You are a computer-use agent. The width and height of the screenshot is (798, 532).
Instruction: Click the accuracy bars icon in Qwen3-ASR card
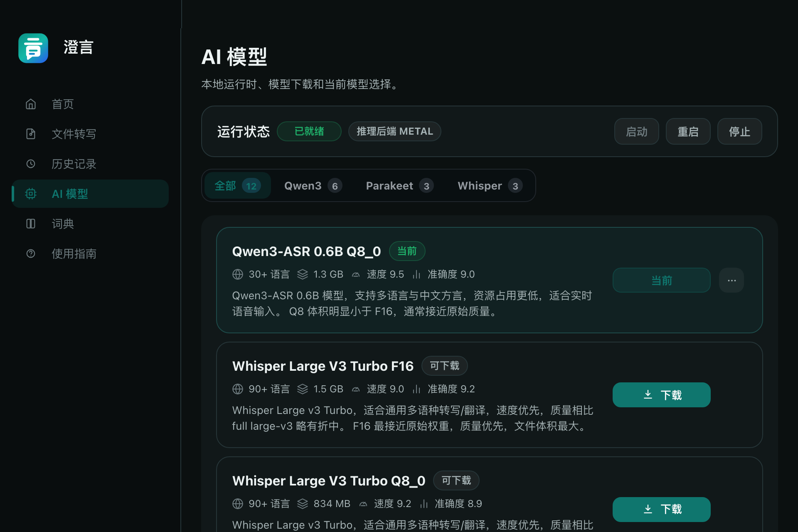click(x=416, y=274)
